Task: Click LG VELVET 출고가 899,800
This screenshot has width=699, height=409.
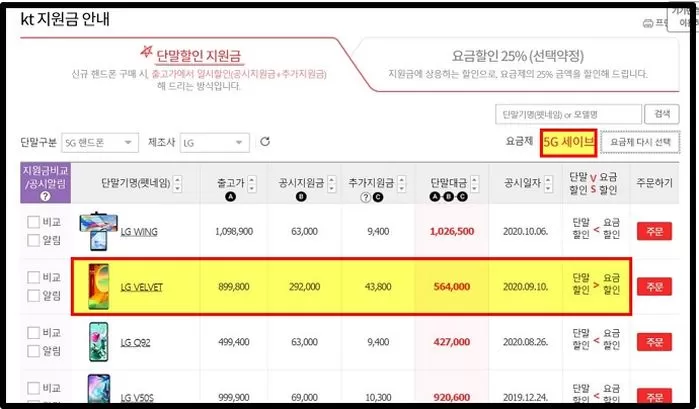Action: pos(234,287)
